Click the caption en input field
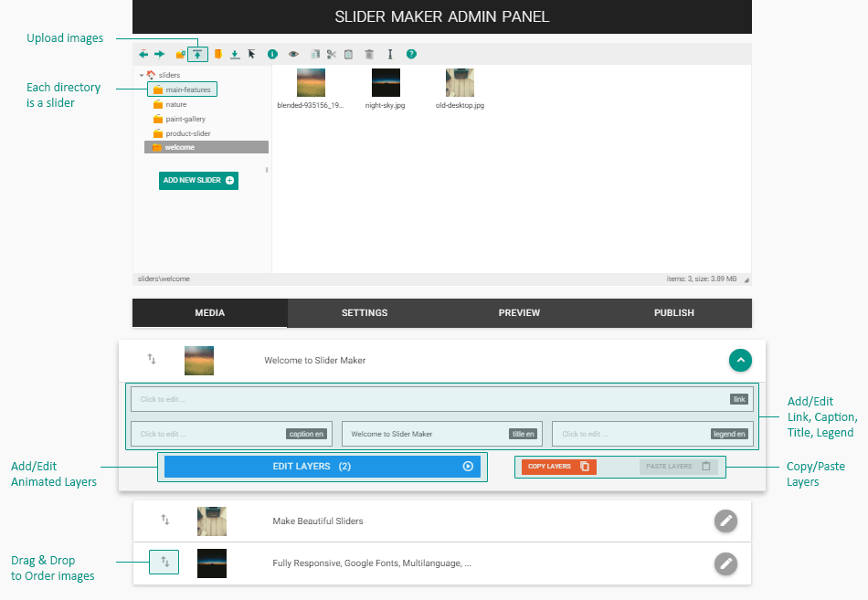This screenshot has width=868, height=600. pos(231,434)
